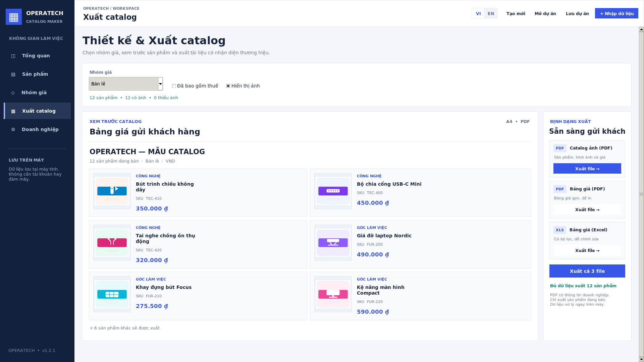Open Tai nghe chống ồn thụ động thumbnail

click(112, 243)
